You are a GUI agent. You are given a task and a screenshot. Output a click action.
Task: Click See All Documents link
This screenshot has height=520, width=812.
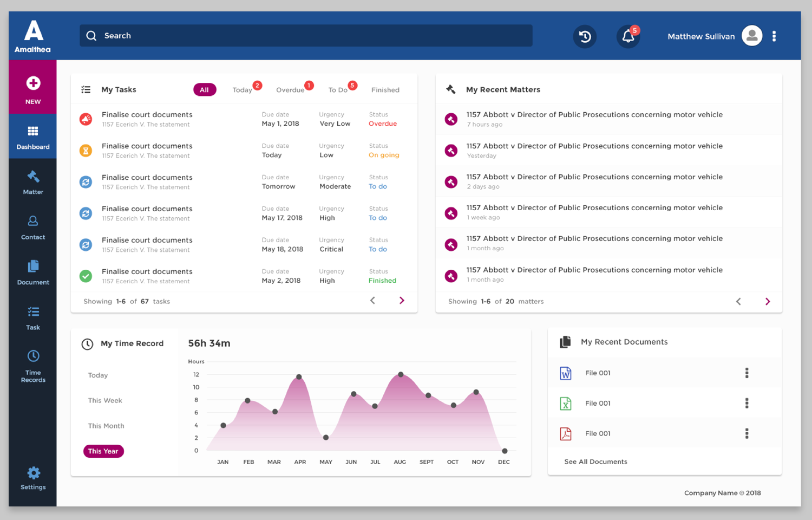595,461
